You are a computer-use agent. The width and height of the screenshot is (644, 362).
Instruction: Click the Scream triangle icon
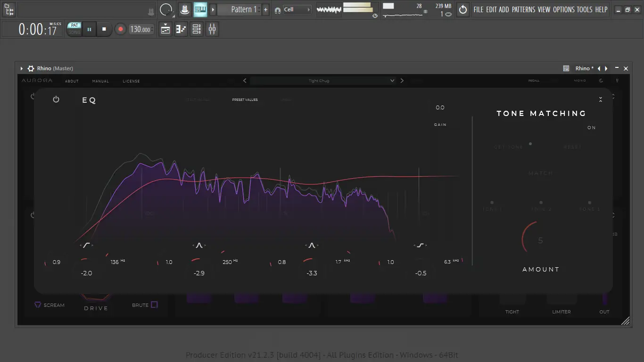tap(38, 305)
